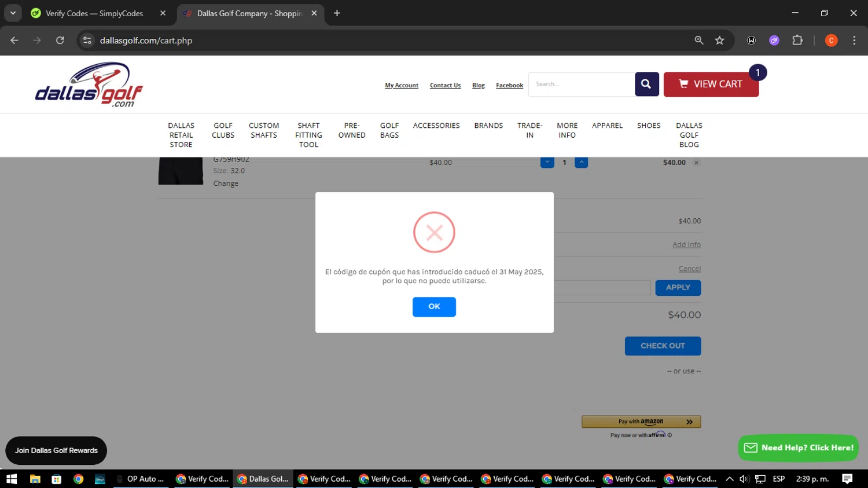Image resolution: width=868 pixels, height=488 pixels.
Task: Open Shaft Fitting Tool menu
Action: tap(308, 135)
